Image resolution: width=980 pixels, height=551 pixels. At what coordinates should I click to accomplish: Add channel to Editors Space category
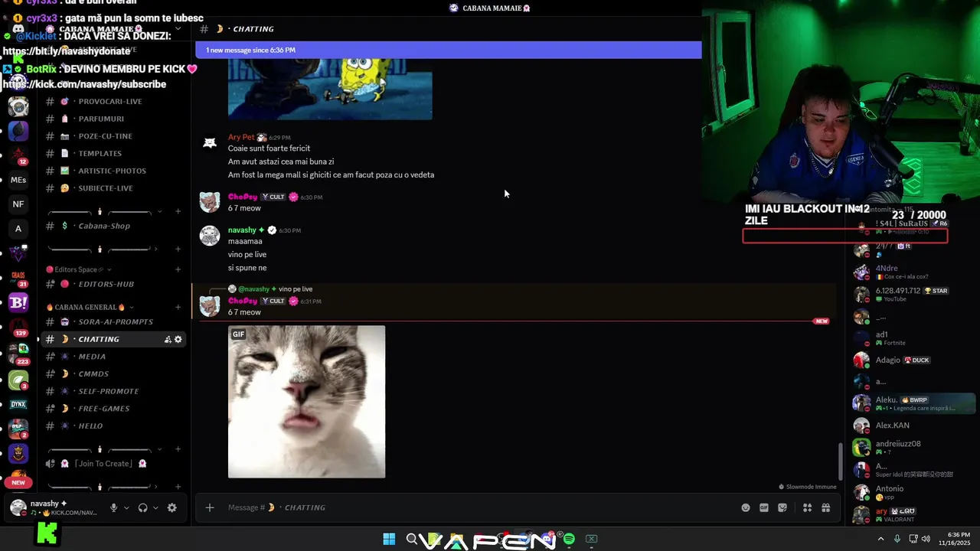click(178, 269)
